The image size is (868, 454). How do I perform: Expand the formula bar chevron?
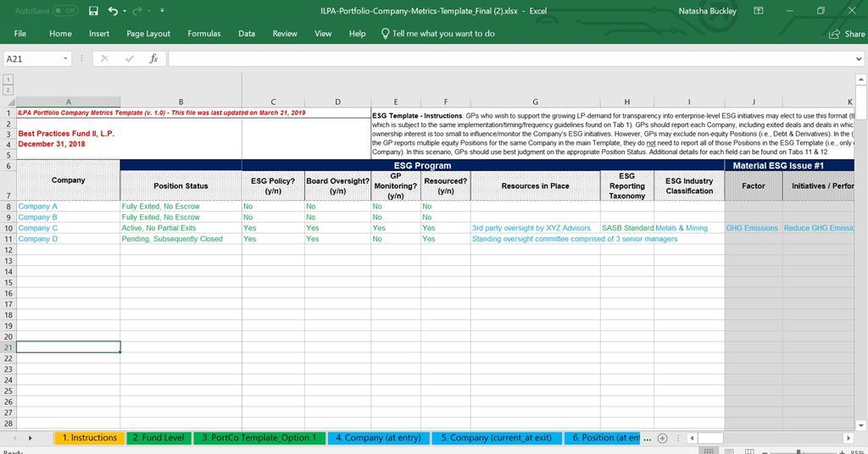pos(859,58)
